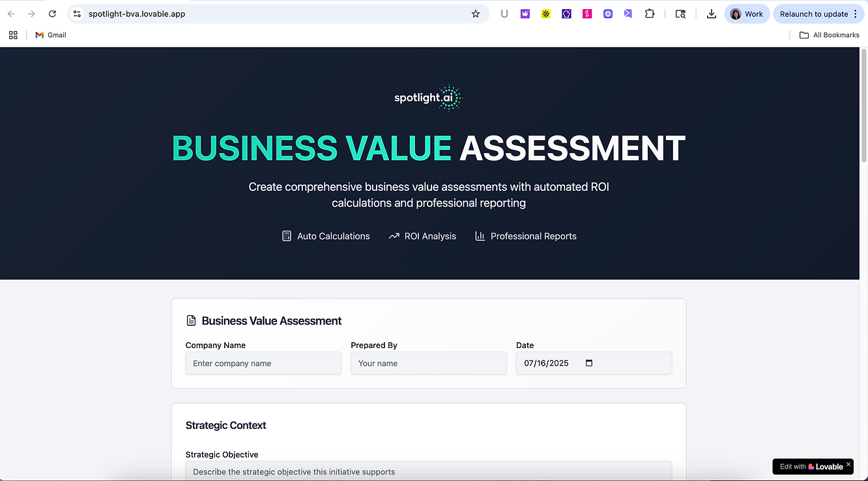This screenshot has height=481, width=868.
Task: Open the Gmail bookmark
Action: [51, 35]
